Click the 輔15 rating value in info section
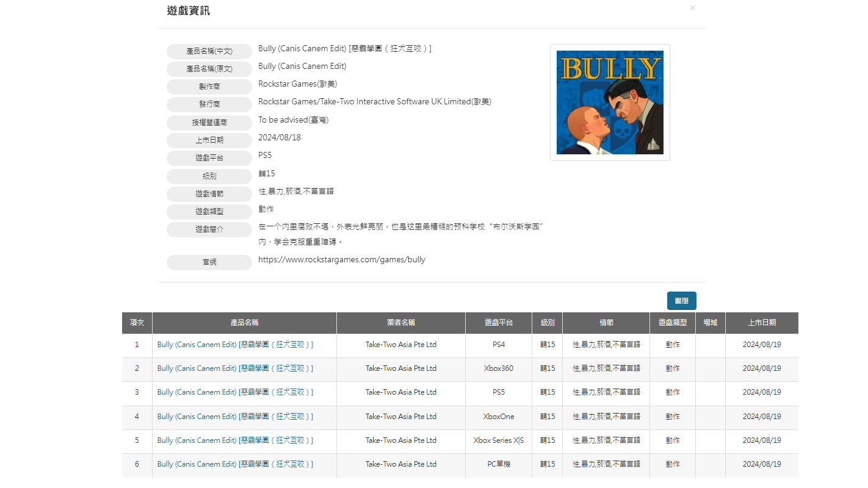868x488 pixels. pos(267,174)
